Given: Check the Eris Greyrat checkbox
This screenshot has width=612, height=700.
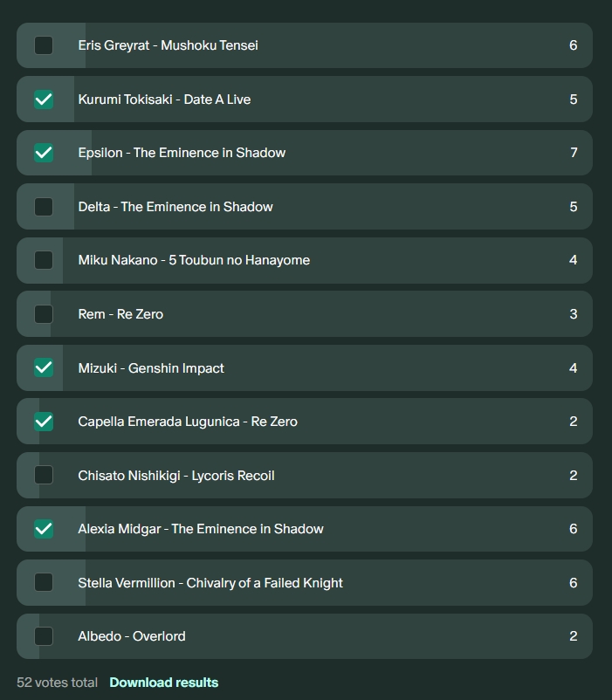Looking at the screenshot, I should click(x=44, y=45).
